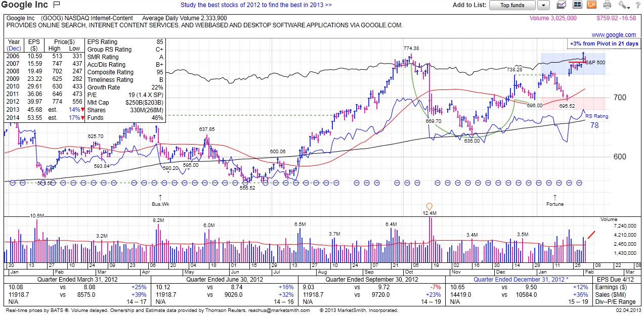This screenshot has width=644, height=315.
Task: Click the 2013 EPS estimate 45.68
Action: point(34,110)
